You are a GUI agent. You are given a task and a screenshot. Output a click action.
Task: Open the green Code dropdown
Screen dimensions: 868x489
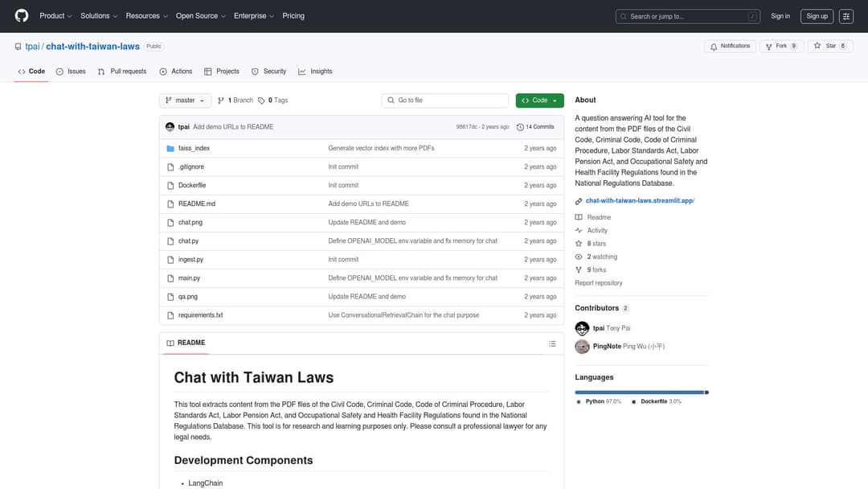(x=540, y=101)
